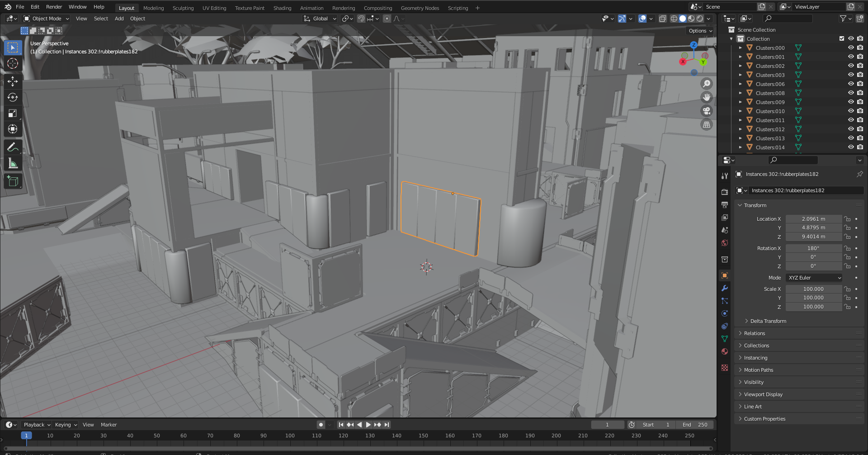Toggle camera view in the viewport

tap(706, 111)
